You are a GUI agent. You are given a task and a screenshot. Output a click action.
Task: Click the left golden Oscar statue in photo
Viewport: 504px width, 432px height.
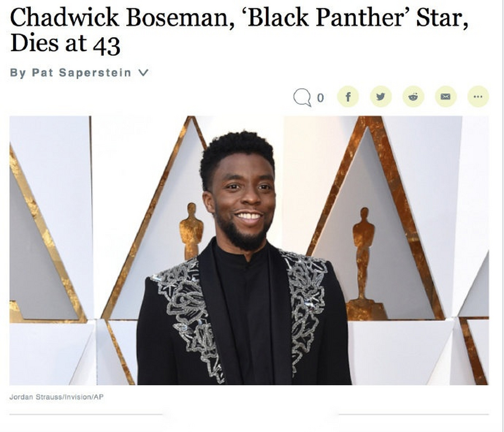[x=191, y=230]
